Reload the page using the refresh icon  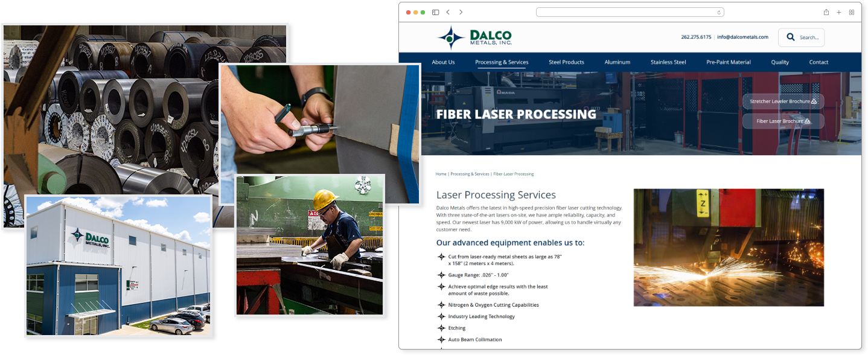tap(718, 11)
